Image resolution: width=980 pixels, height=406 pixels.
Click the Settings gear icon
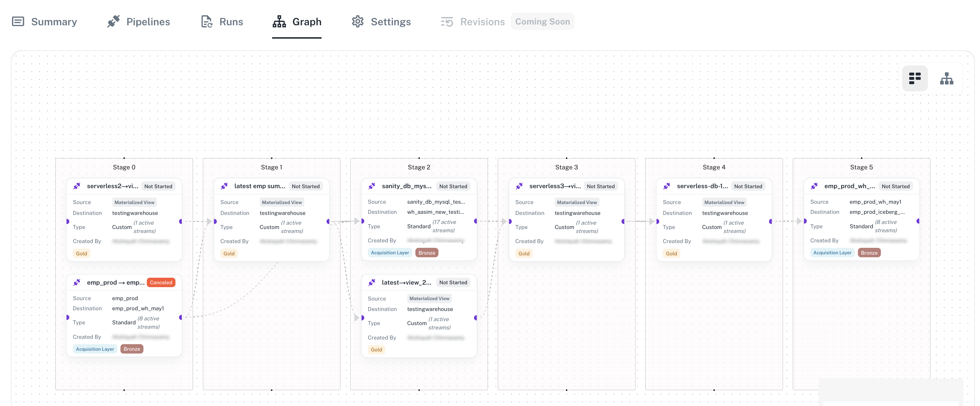pos(358,22)
